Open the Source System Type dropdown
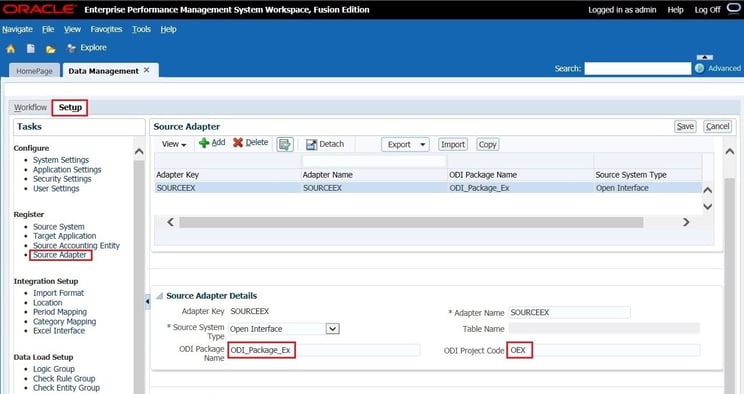This screenshot has height=394, width=744. (332, 328)
